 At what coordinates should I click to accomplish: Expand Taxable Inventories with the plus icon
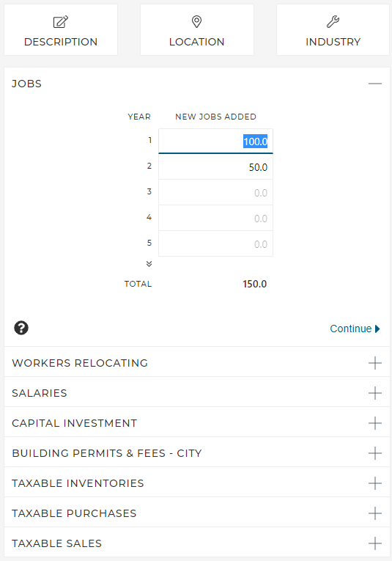pos(375,483)
